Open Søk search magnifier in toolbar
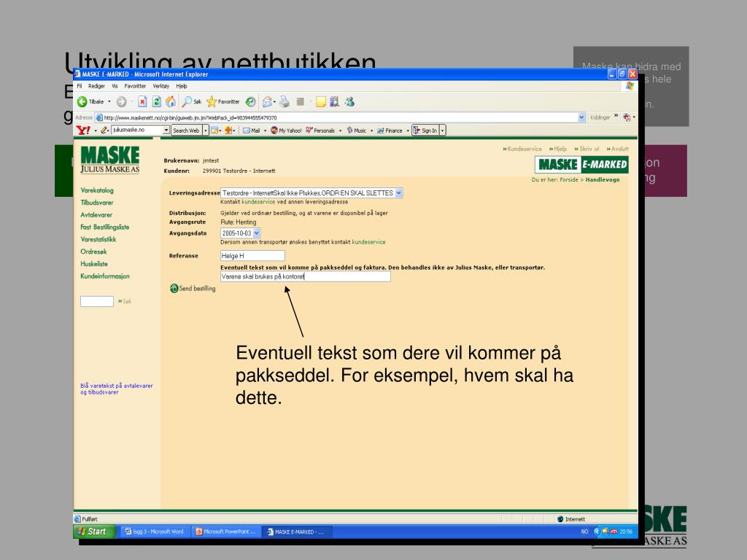The image size is (747, 560). (192, 101)
